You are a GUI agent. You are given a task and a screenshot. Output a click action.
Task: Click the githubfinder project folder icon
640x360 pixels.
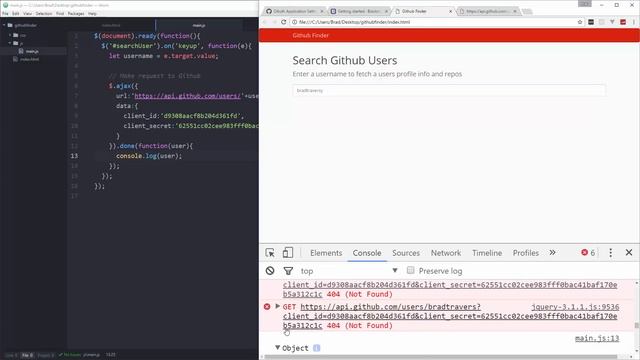pos(10,25)
